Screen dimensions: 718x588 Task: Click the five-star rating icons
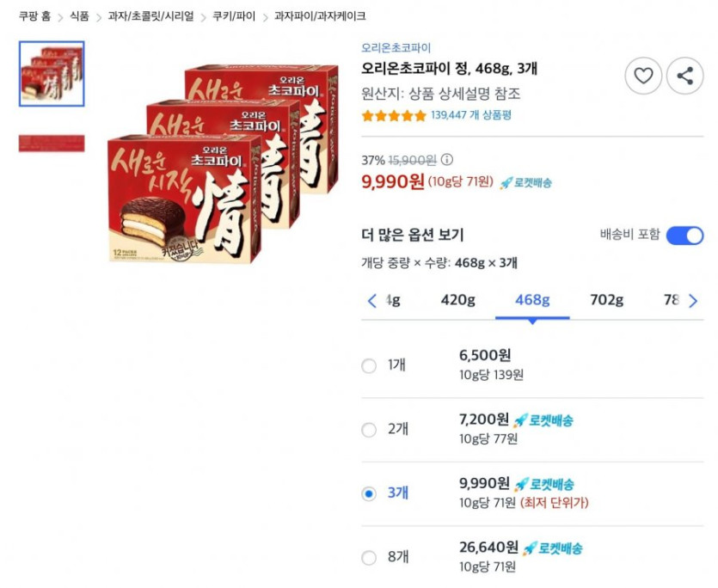pos(393,115)
